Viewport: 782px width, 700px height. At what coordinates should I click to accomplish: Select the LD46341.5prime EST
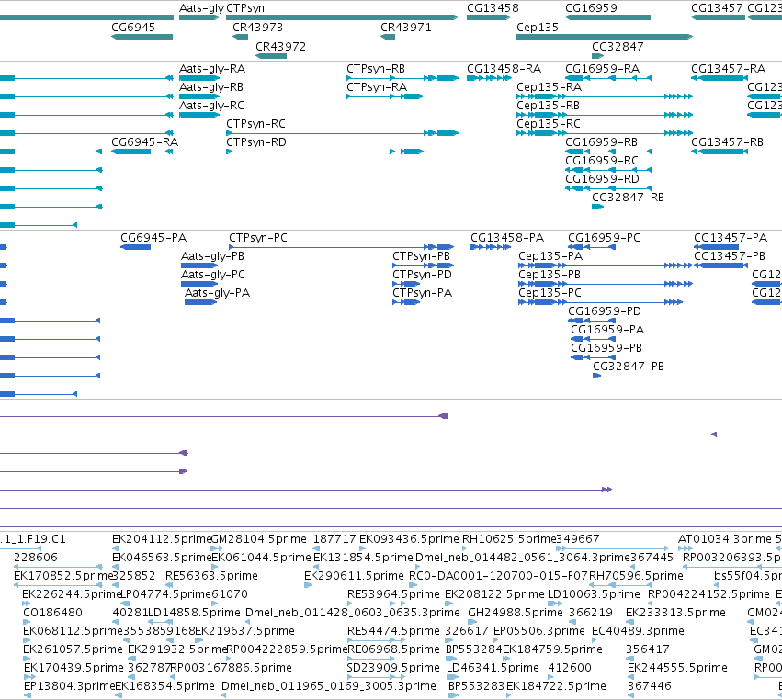(452, 677)
